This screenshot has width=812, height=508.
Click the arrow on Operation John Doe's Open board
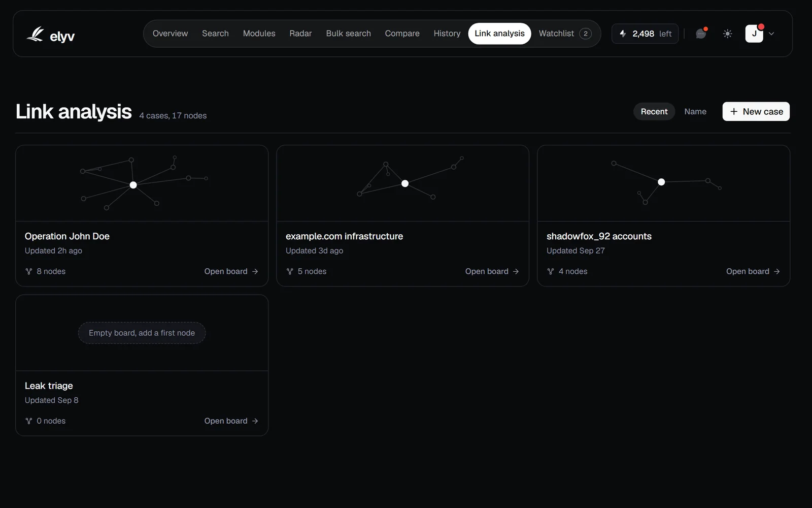click(255, 271)
